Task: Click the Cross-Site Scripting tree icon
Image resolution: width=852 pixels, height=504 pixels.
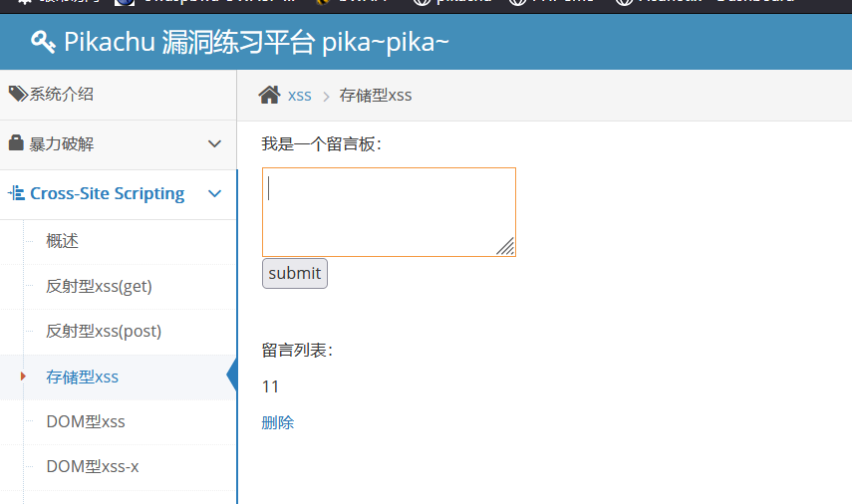Action: (x=16, y=193)
